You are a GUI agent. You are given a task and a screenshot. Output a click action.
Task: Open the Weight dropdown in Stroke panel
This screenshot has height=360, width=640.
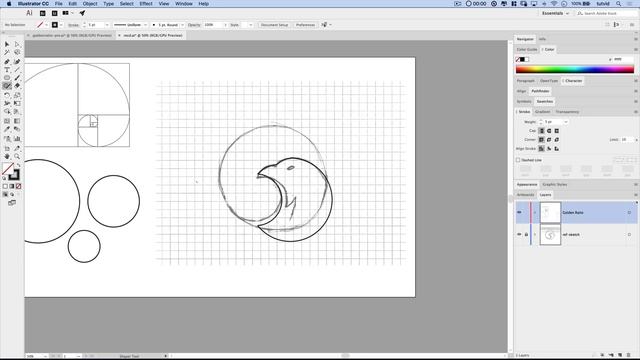click(566, 122)
